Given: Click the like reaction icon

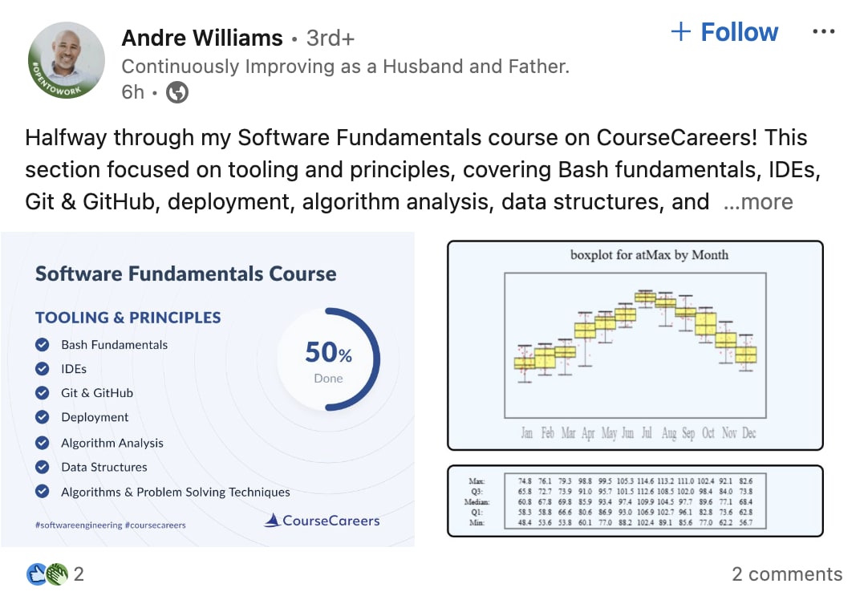Looking at the screenshot, I should coord(37,574).
